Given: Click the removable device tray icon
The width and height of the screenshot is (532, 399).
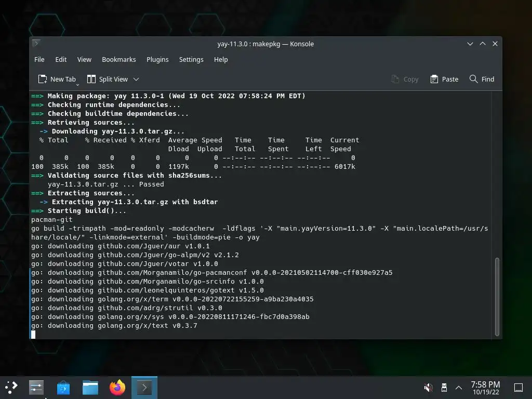Looking at the screenshot, I should [x=444, y=387].
